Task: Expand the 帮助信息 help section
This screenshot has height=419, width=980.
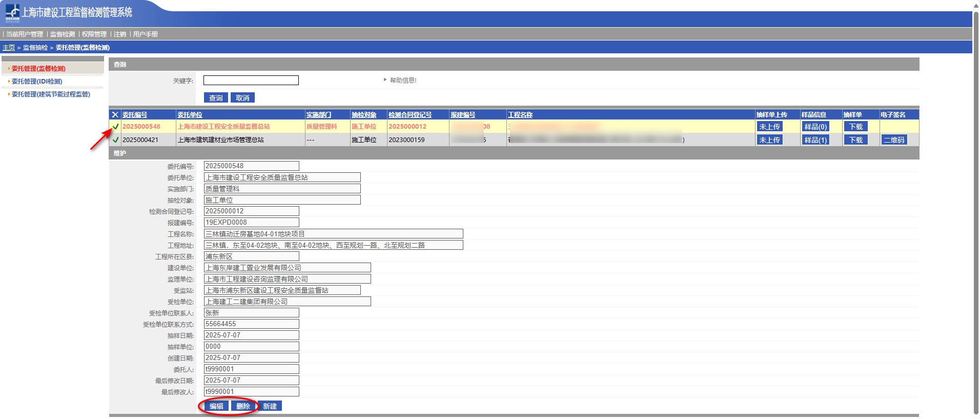Action: [402, 80]
